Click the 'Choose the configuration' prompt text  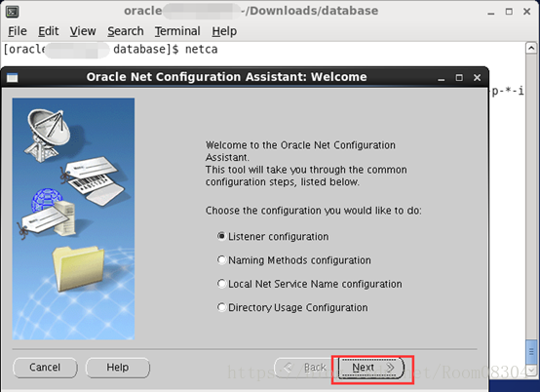click(x=314, y=211)
